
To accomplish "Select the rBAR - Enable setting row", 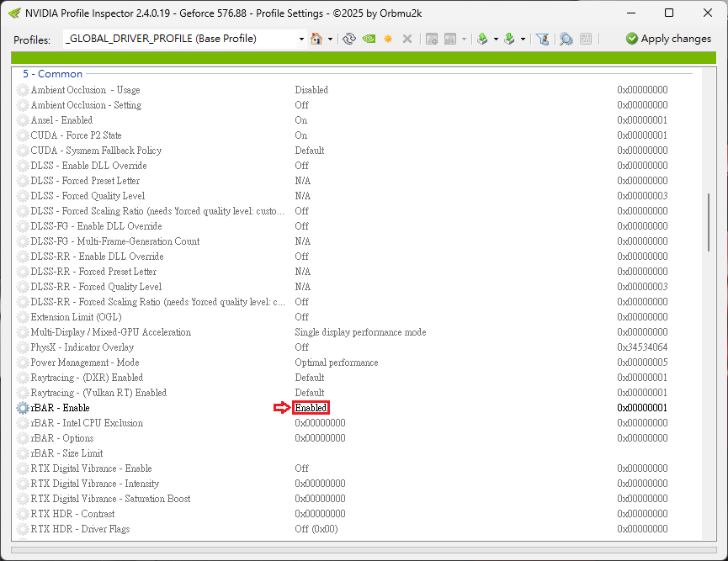I will 358,408.
